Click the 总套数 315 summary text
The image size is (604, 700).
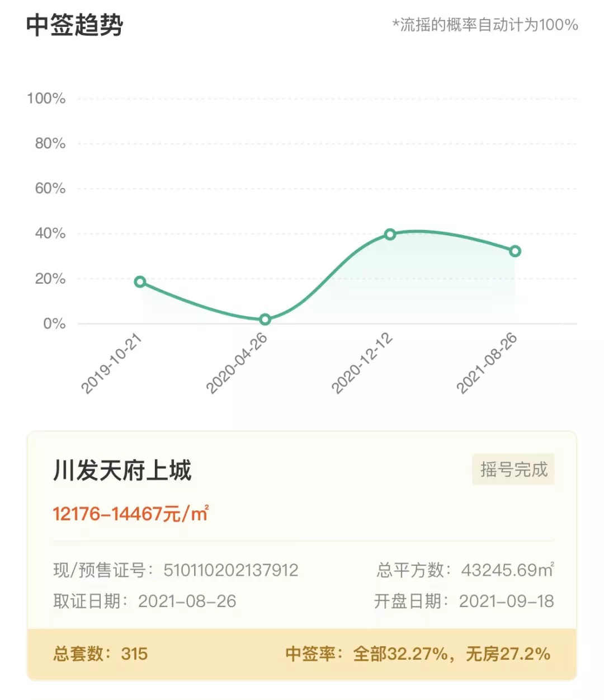tap(101, 654)
